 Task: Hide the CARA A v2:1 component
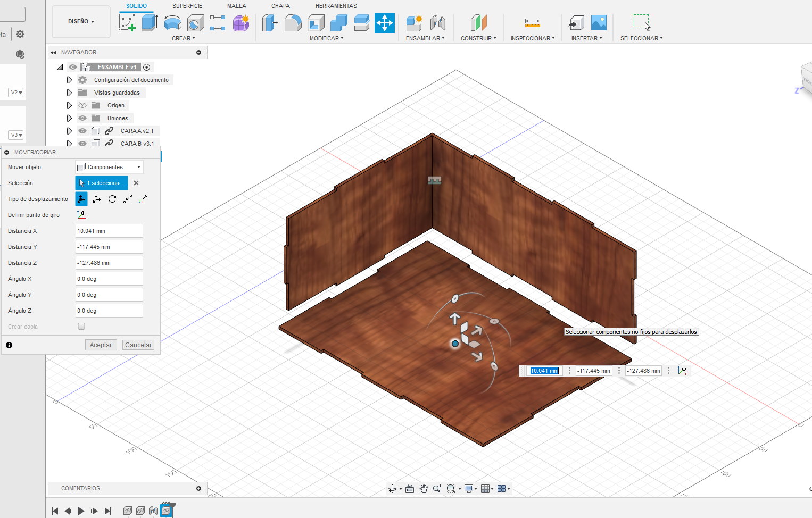tap(82, 131)
